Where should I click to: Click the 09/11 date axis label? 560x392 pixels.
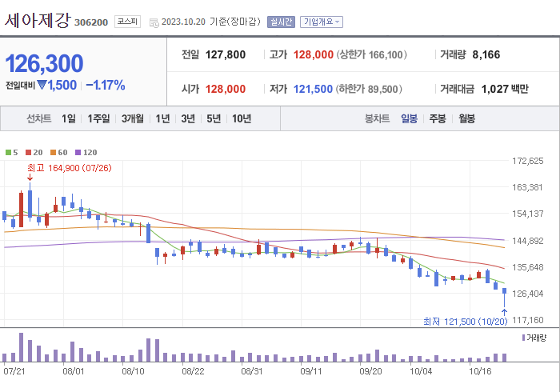pos(310,371)
